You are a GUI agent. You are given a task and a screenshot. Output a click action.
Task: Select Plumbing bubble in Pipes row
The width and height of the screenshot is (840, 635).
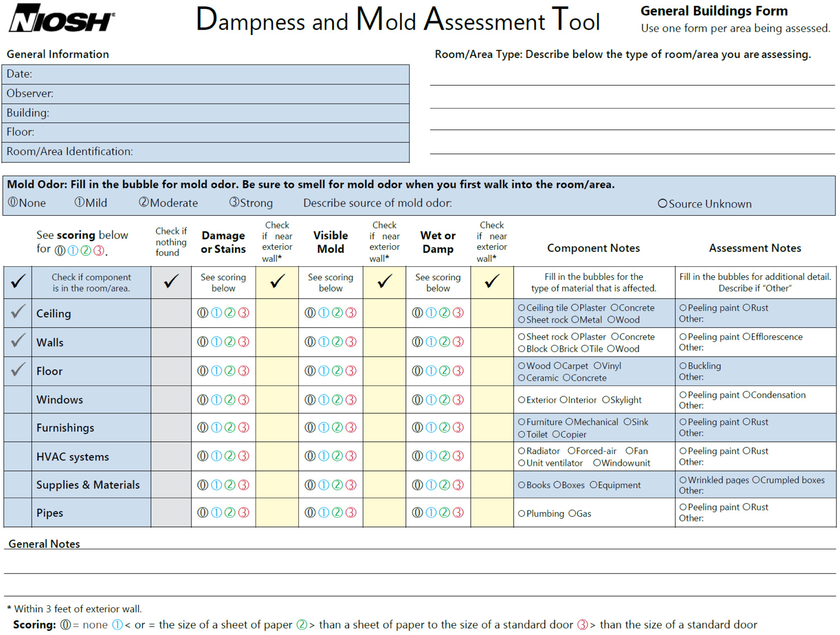[521, 513]
